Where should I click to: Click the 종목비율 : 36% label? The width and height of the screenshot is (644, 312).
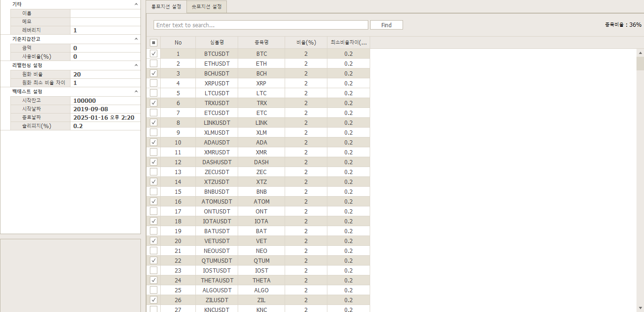point(623,24)
